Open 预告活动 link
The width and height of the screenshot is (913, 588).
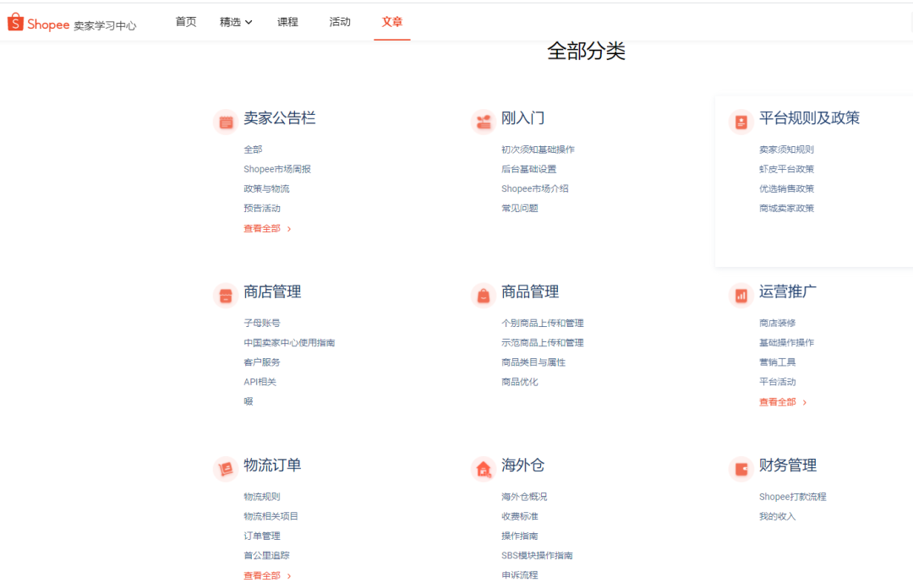(x=262, y=209)
